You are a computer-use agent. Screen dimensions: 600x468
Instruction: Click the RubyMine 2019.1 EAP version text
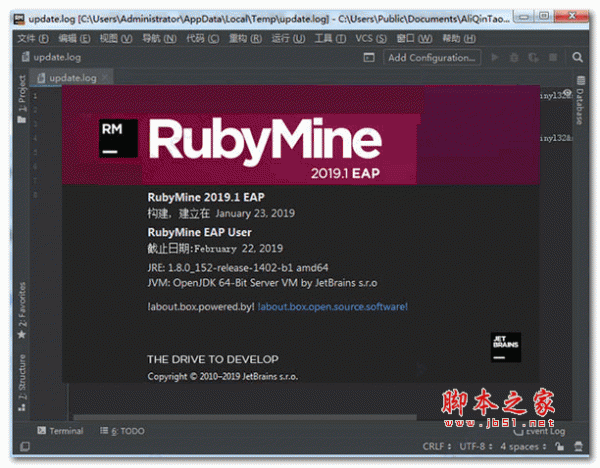click(x=206, y=197)
